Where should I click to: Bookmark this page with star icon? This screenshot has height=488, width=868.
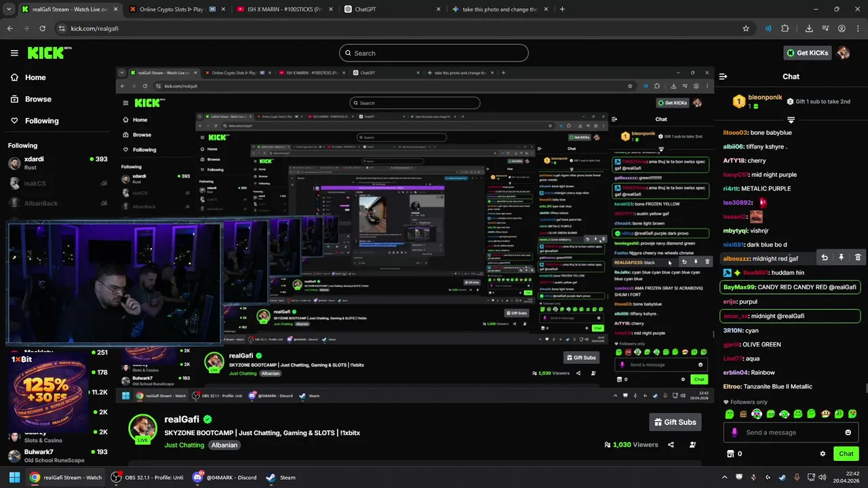(746, 28)
